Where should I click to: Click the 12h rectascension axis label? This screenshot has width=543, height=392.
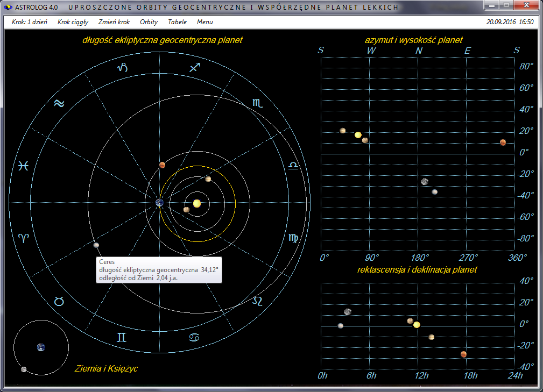click(421, 375)
